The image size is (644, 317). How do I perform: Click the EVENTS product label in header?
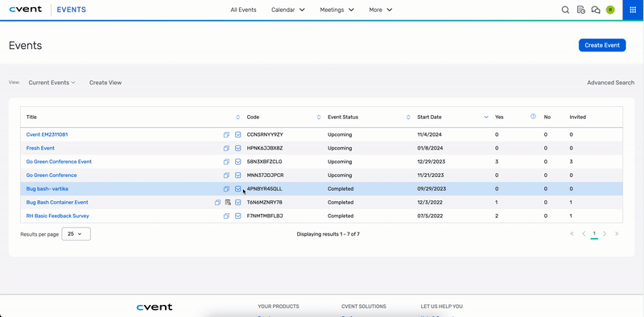(x=71, y=10)
